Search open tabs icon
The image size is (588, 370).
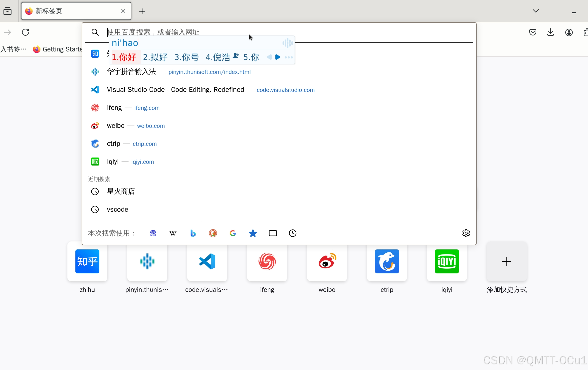click(273, 233)
